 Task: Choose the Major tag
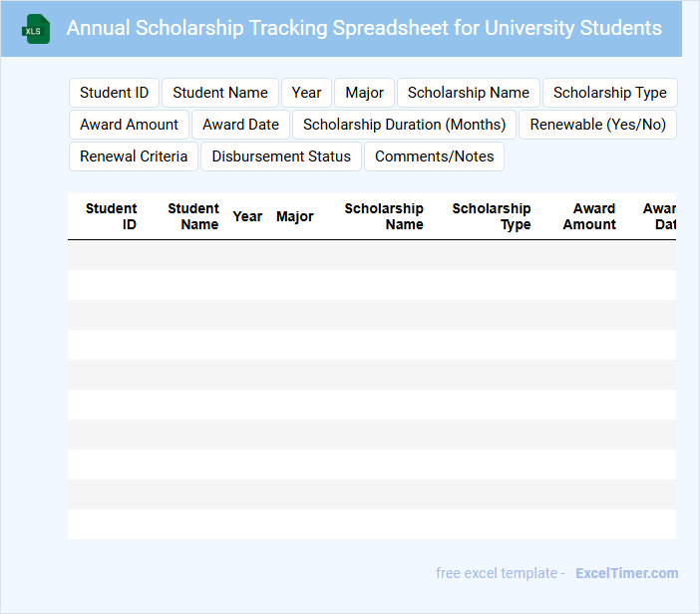pyautogui.click(x=364, y=93)
